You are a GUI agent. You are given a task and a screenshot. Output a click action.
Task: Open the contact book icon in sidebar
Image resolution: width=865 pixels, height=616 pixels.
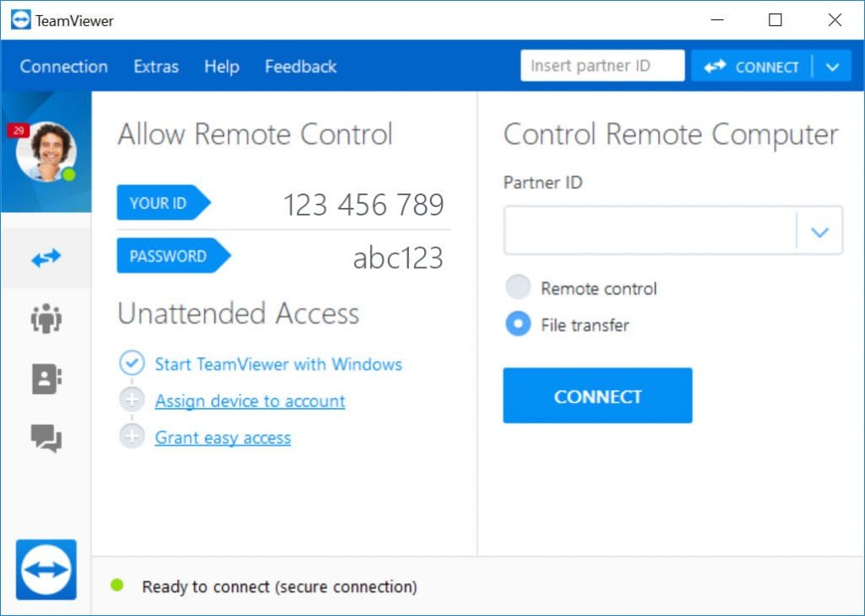click(46, 379)
